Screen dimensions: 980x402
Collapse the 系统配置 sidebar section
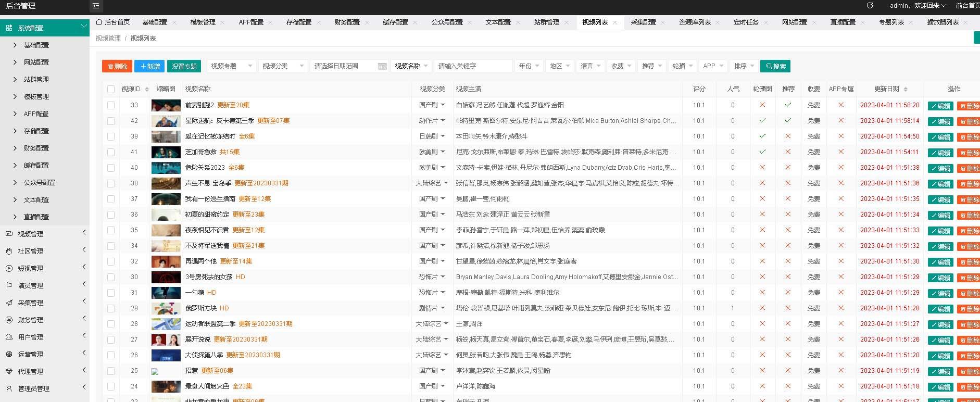[x=45, y=28]
